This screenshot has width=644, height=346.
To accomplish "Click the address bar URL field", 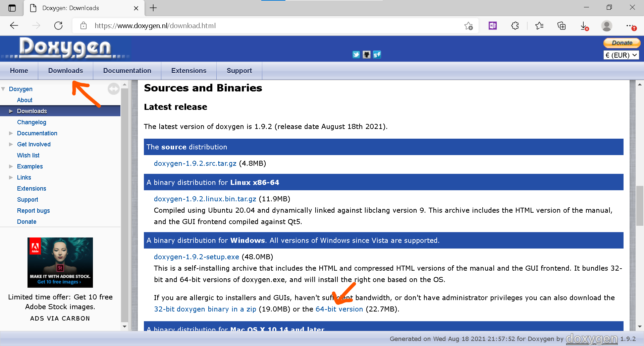I will 275,26.
